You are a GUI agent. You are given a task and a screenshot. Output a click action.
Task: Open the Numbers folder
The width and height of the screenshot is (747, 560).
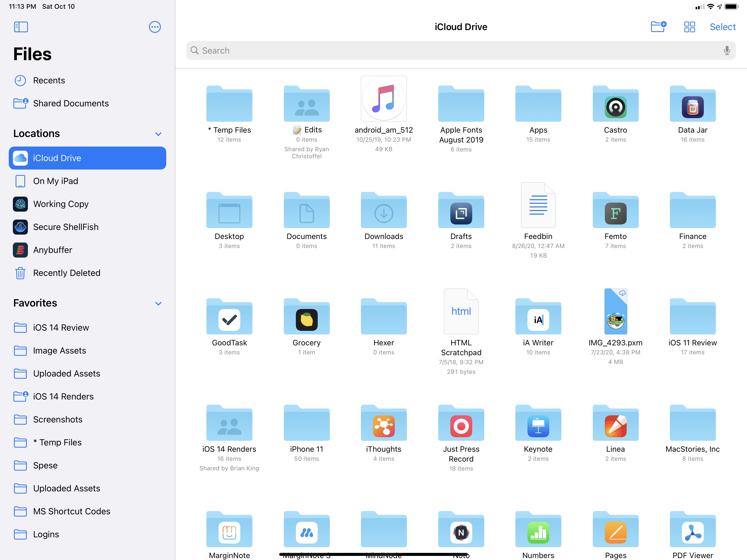coord(538,530)
